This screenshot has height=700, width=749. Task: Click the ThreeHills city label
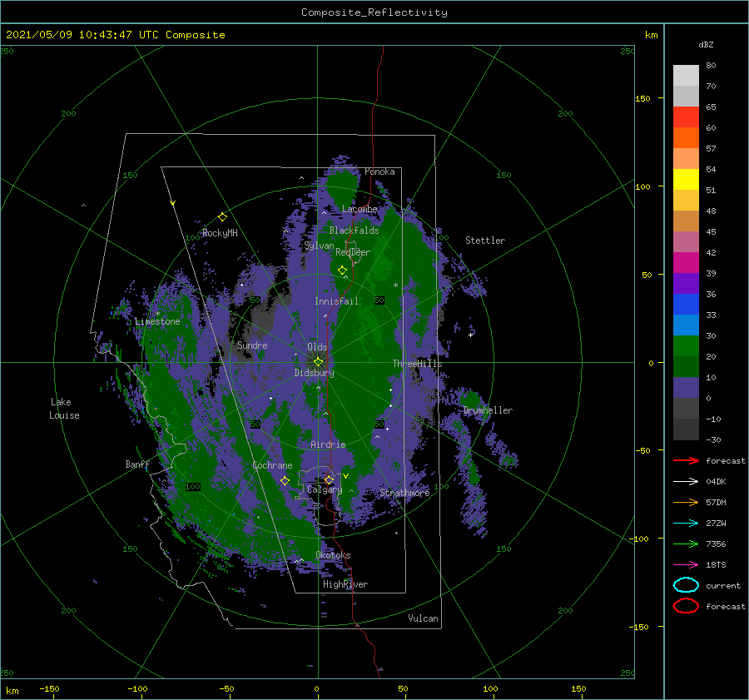coord(418,364)
